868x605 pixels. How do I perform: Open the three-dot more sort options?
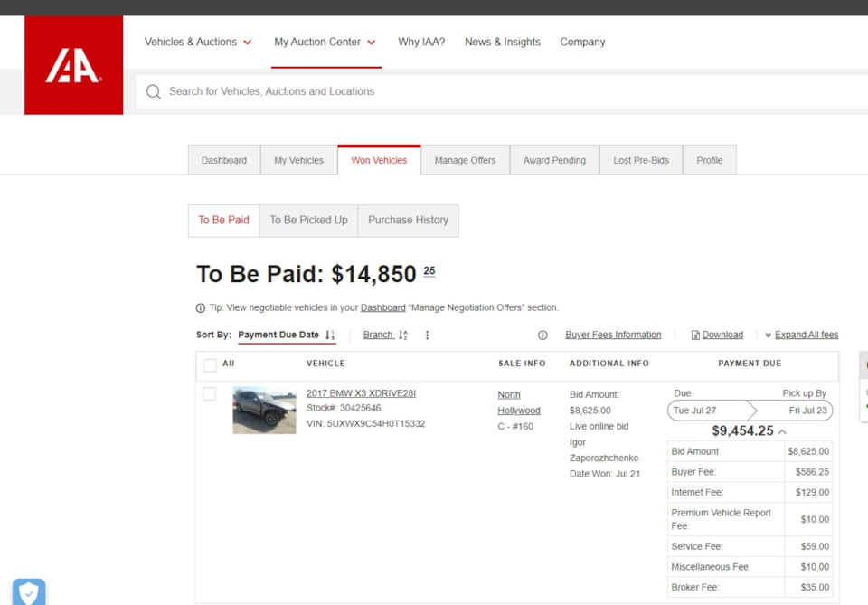[427, 335]
